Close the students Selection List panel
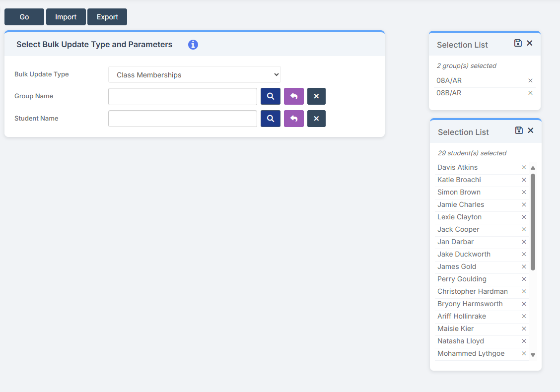 [x=531, y=131]
